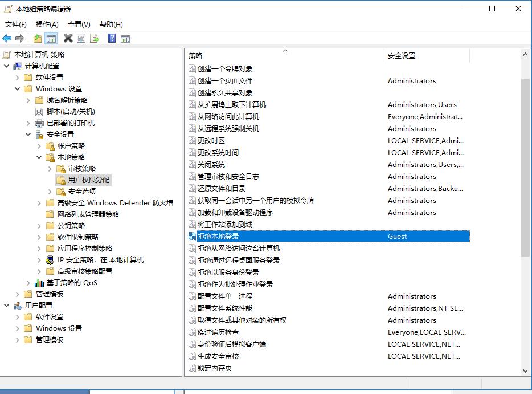Click the Back navigation arrow
Screen dimensions: 532x394
(x=6, y=38)
